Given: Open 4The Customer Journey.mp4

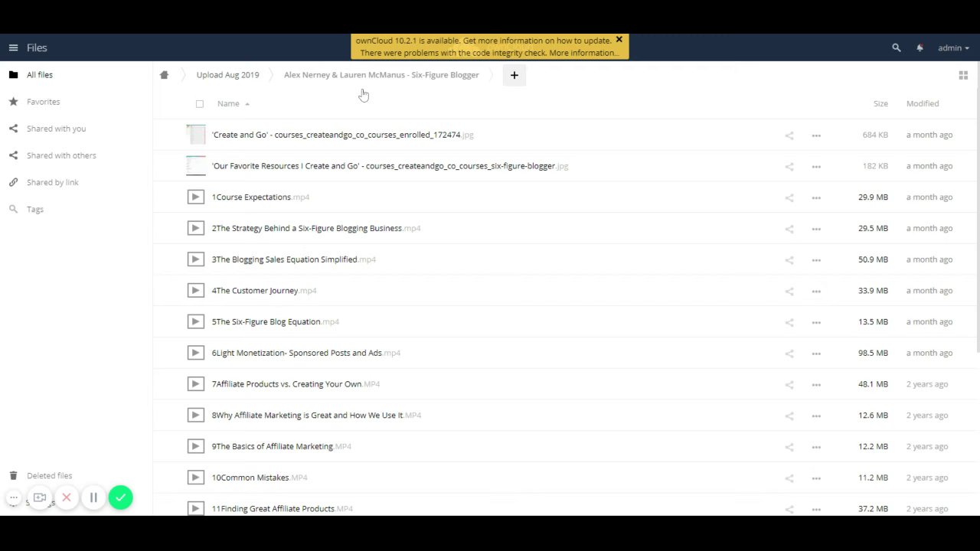Looking at the screenshot, I should [x=264, y=291].
